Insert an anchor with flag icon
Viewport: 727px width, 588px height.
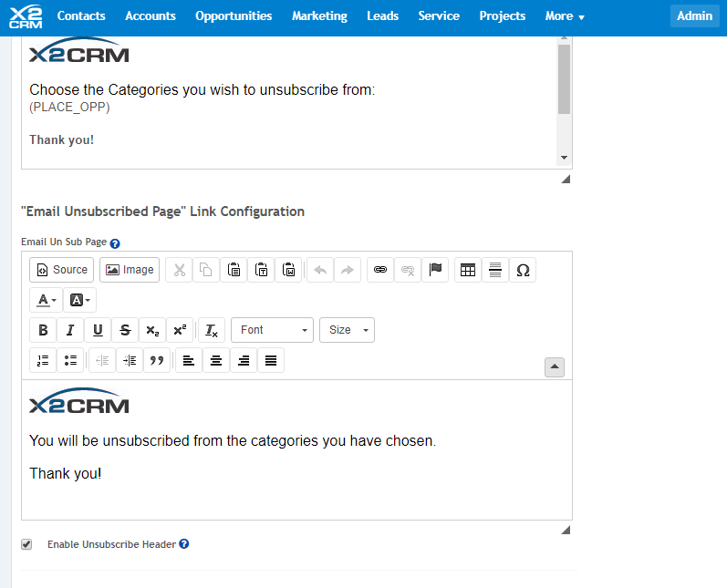[435, 270]
